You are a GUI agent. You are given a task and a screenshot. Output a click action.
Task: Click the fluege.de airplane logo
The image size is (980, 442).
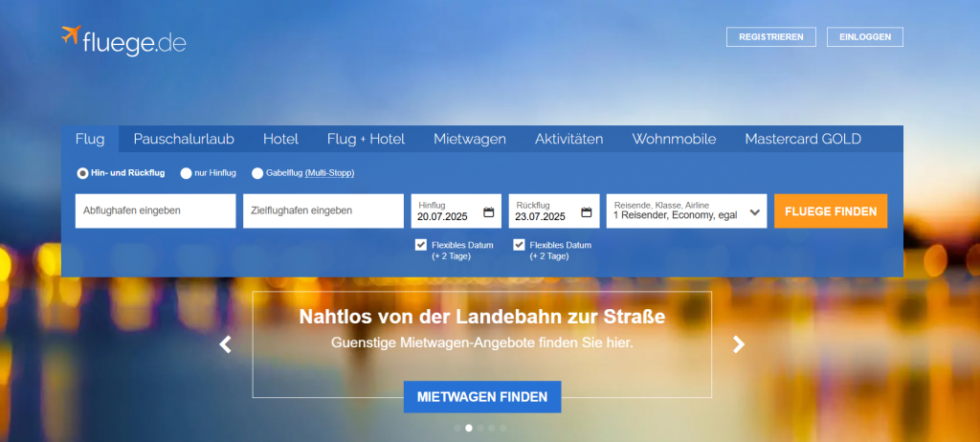71,36
